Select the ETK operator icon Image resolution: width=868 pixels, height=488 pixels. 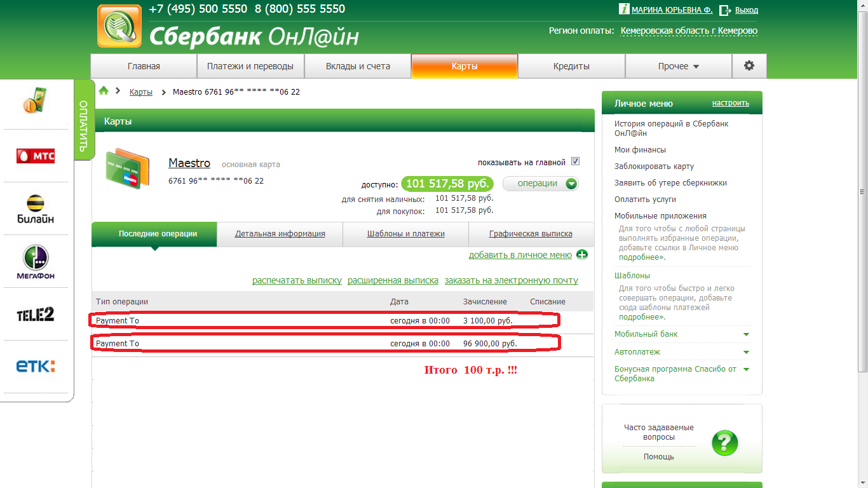click(x=36, y=366)
